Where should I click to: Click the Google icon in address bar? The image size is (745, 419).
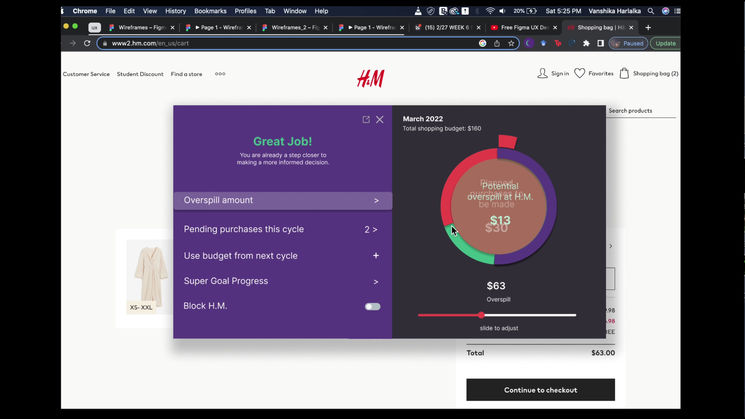click(x=483, y=43)
